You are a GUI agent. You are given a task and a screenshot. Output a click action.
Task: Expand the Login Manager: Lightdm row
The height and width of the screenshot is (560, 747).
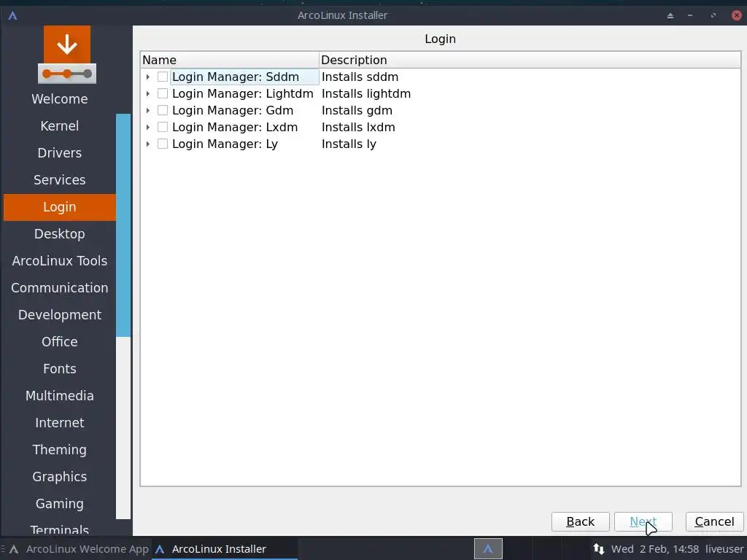pos(147,93)
